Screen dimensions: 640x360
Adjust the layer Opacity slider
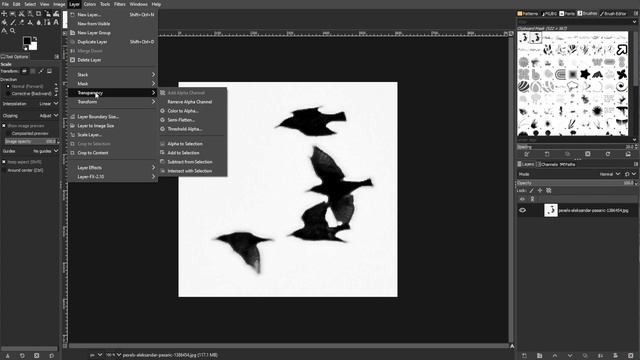577,183
